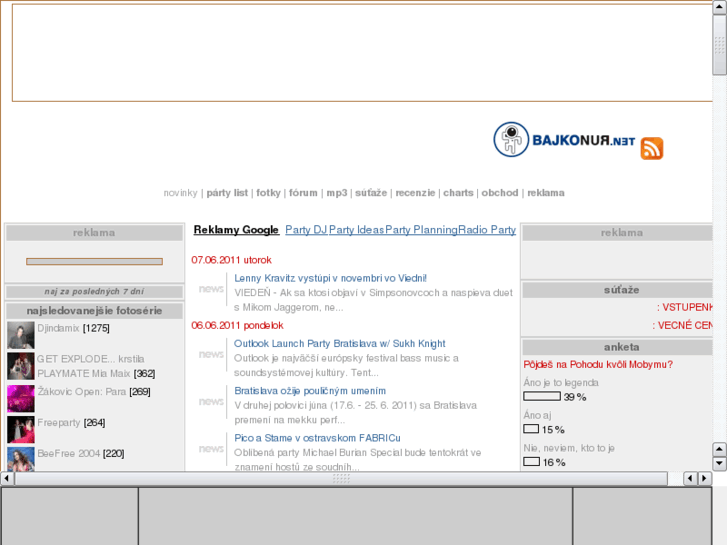
Task: Open the VSTUPENKY contest link
Action: click(685, 307)
